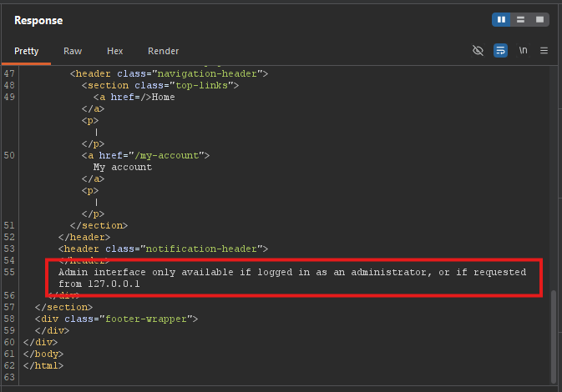562x392 pixels.
Task: Click the footer-wrapper div line 58
Action: coord(116,319)
